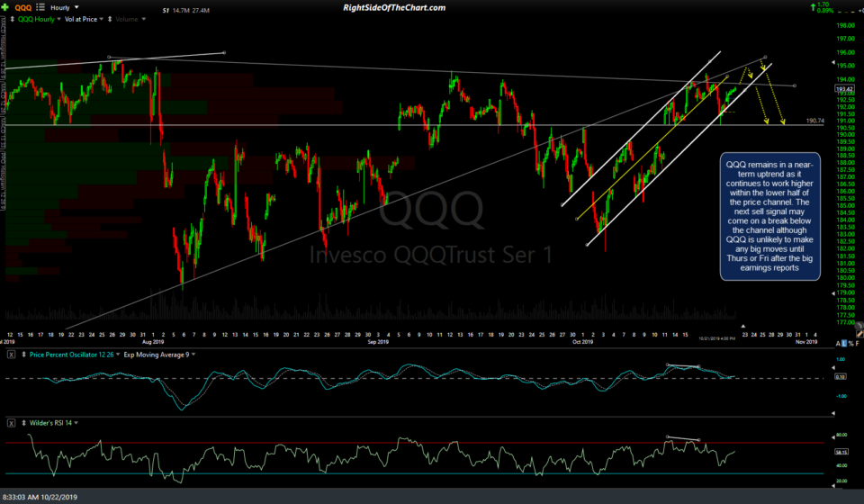The width and height of the screenshot is (864, 504).
Task: Select the L logarithmic scale button
Action: (844, 344)
